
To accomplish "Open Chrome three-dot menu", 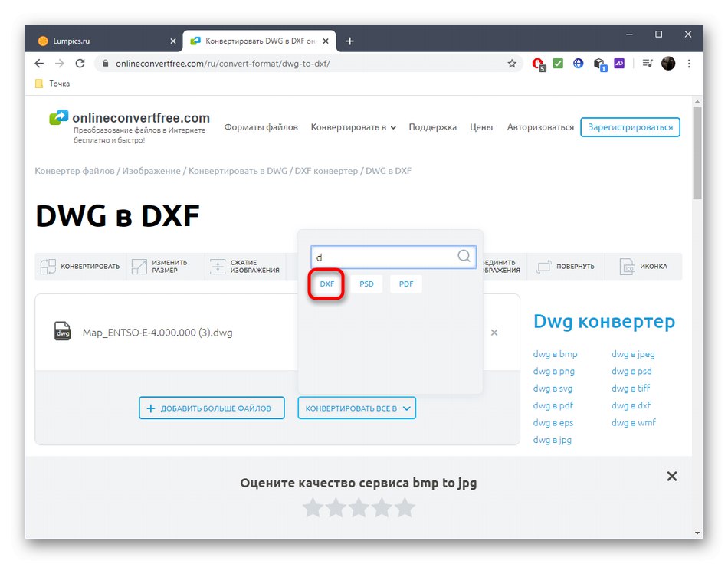I will coord(689,64).
